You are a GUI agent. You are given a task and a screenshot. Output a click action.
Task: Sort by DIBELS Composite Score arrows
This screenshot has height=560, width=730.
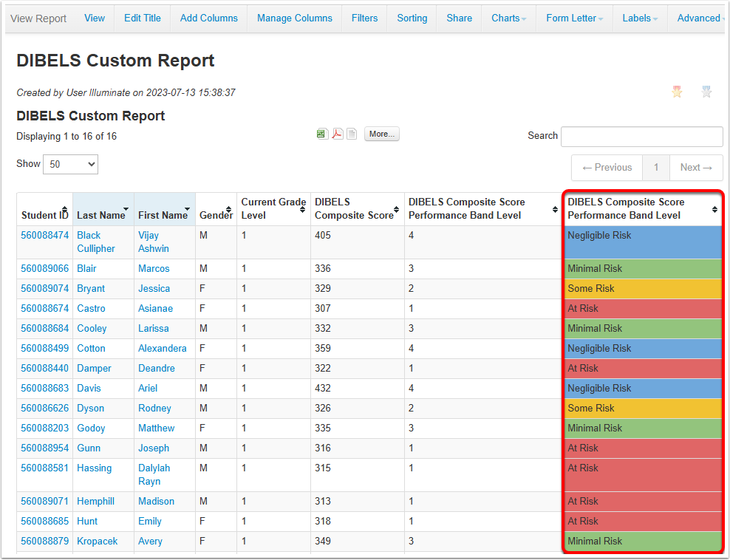coord(397,210)
